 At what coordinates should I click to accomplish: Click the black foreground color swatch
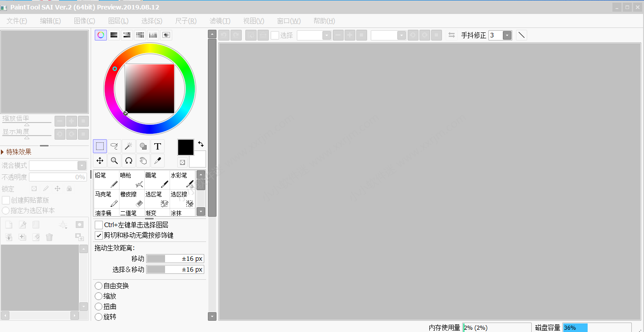(186, 147)
